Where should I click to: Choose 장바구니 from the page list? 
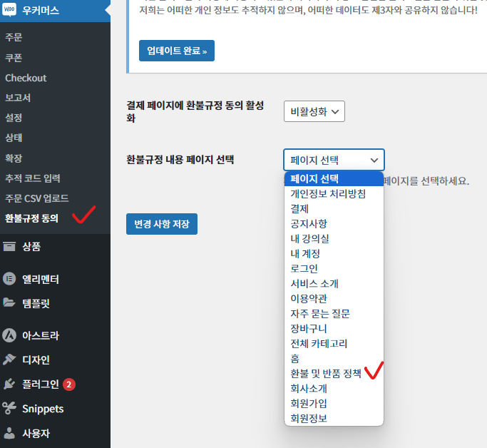334,328
